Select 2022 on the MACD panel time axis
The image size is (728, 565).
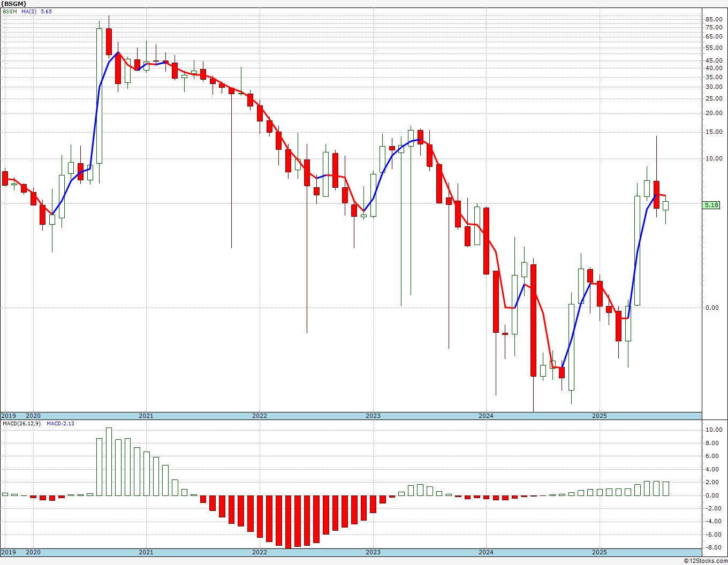pyautogui.click(x=260, y=553)
